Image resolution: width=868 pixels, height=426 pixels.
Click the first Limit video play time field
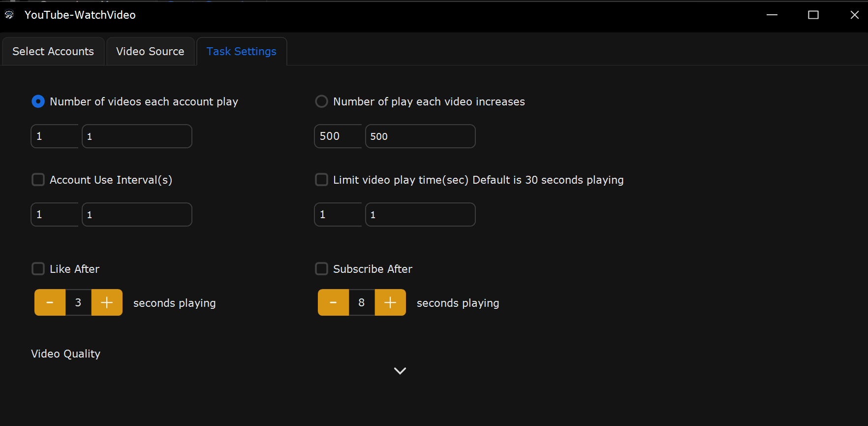click(338, 214)
